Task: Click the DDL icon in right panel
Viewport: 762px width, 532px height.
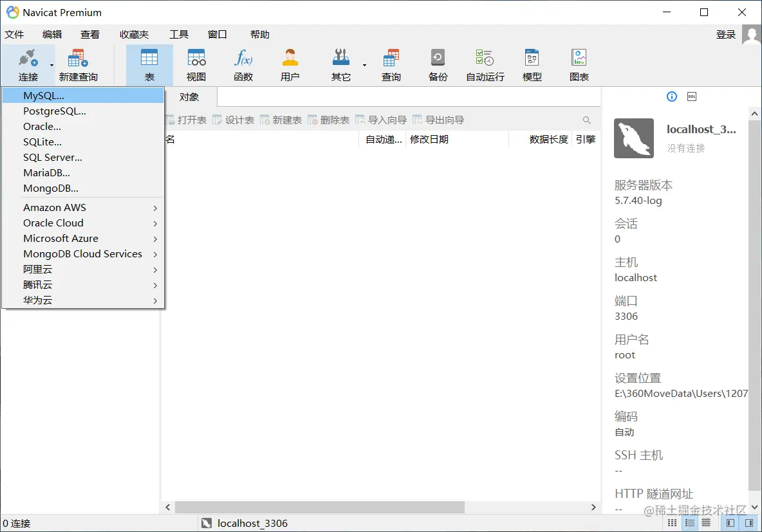Action: [692, 96]
